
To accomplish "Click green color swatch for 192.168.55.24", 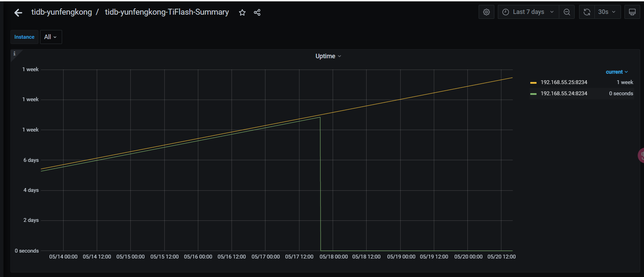I will tap(533, 94).
